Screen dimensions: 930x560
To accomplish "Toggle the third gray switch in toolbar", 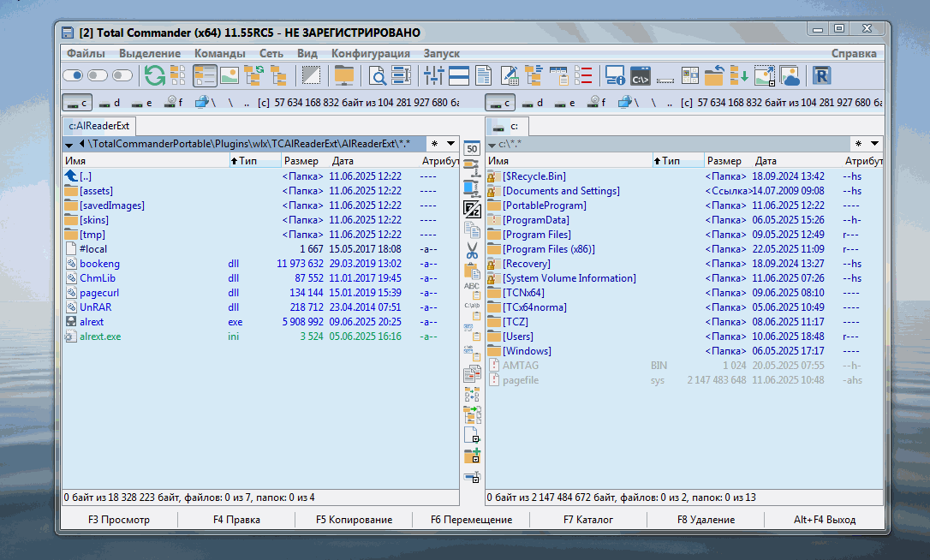I will click(x=122, y=75).
